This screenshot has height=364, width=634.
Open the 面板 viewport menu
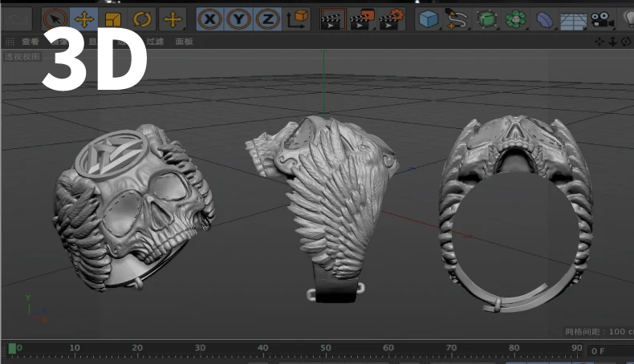click(x=184, y=41)
